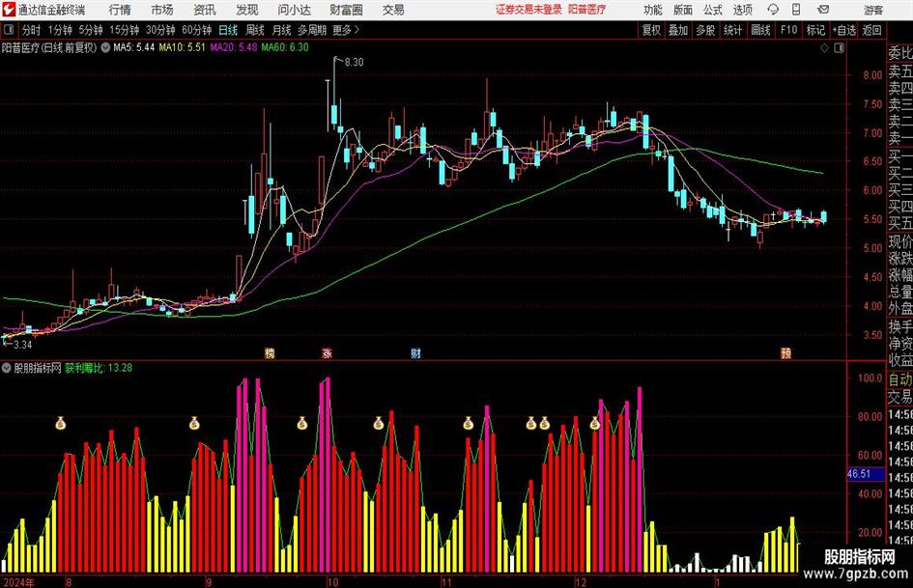
Task: Open the 市场 menu
Action: [162, 10]
